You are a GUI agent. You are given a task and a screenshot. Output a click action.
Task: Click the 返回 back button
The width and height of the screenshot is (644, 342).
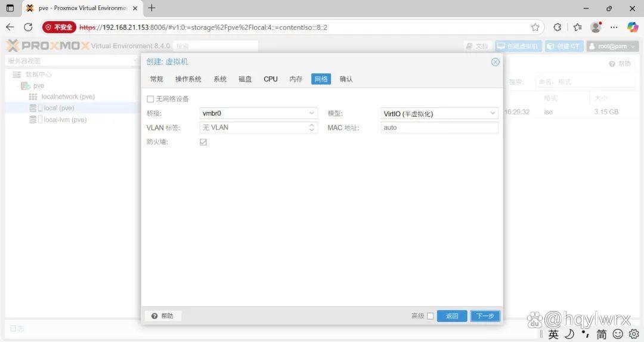[x=452, y=316]
